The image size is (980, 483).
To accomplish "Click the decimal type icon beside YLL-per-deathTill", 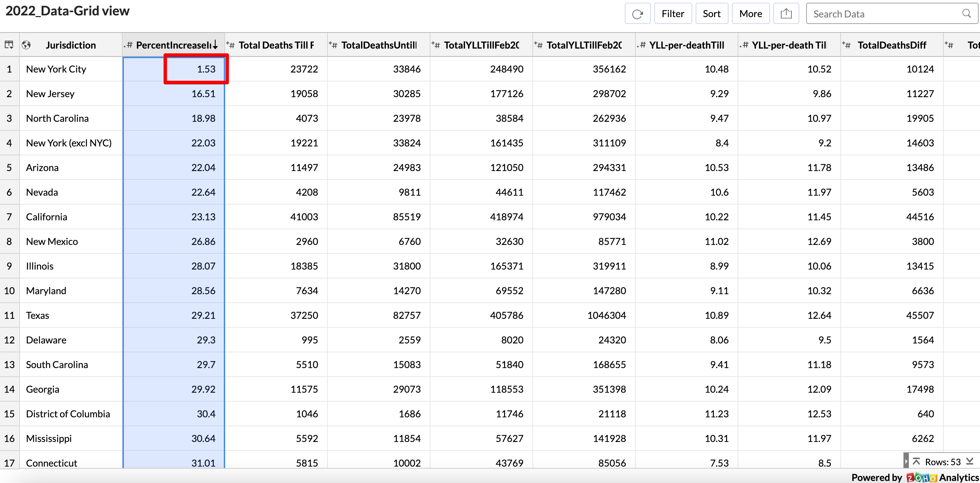I will coord(641,45).
